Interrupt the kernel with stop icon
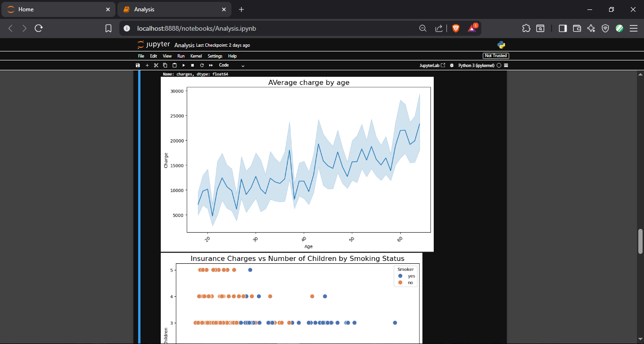The height and width of the screenshot is (344, 644). tap(192, 65)
